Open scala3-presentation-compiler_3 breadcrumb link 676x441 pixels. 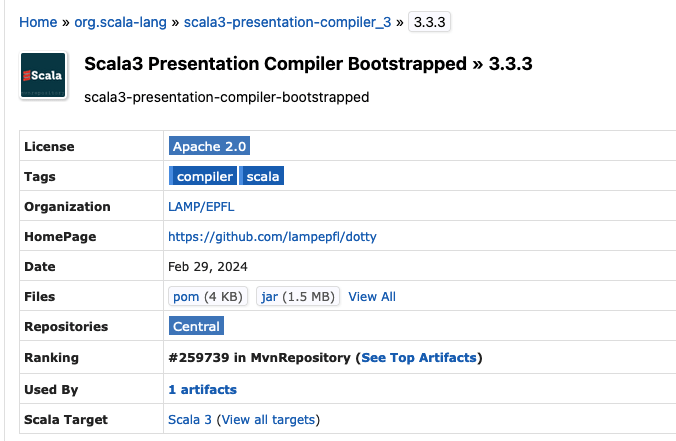click(x=287, y=22)
